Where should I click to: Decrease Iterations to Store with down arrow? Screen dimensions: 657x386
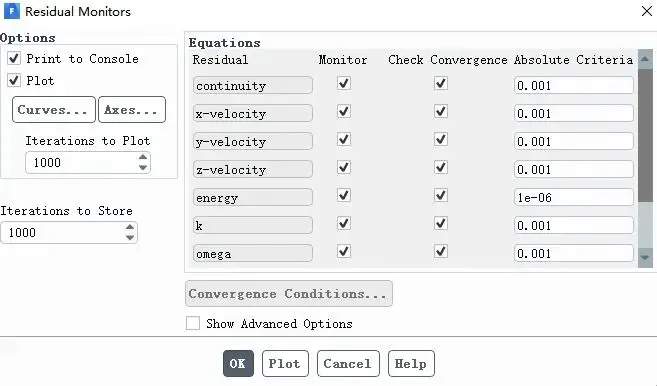130,237
